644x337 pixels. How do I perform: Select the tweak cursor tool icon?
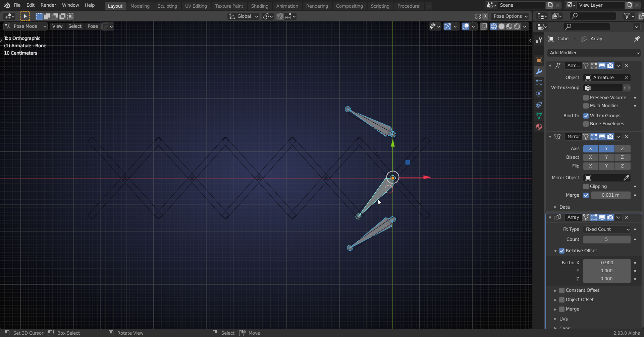[x=25, y=16]
